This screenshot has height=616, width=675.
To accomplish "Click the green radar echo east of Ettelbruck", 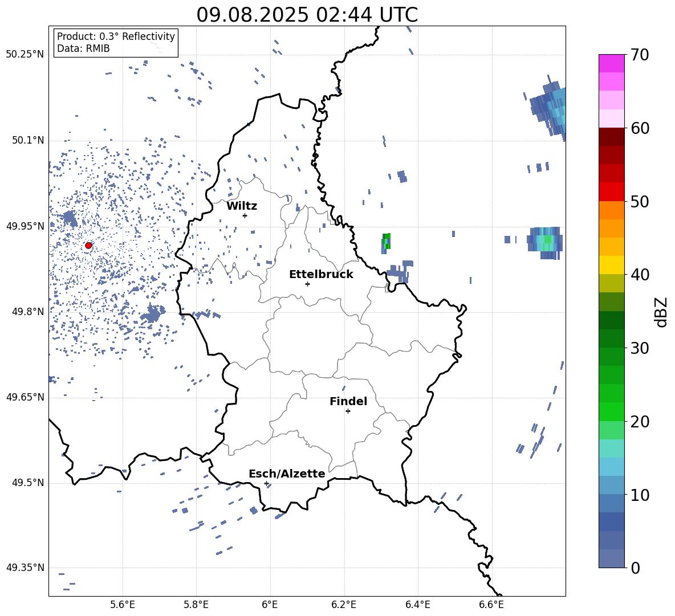I will pos(386,243).
